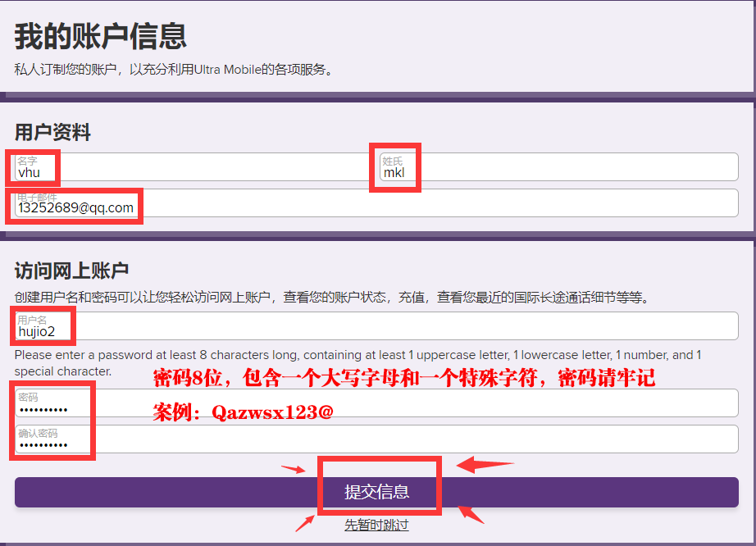Click the Ultra Mobile subtitle description text
The image size is (756, 546).
pos(175,70)
